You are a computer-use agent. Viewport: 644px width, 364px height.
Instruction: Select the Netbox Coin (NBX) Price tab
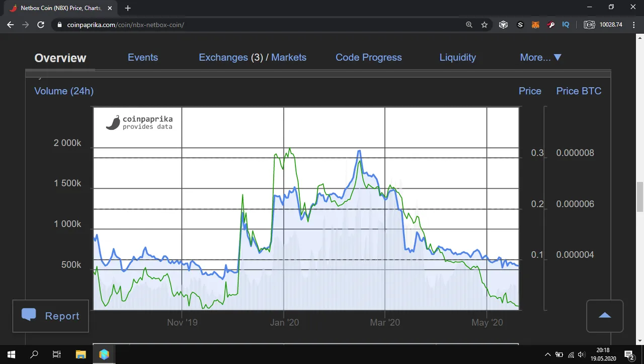coord(60,8)
